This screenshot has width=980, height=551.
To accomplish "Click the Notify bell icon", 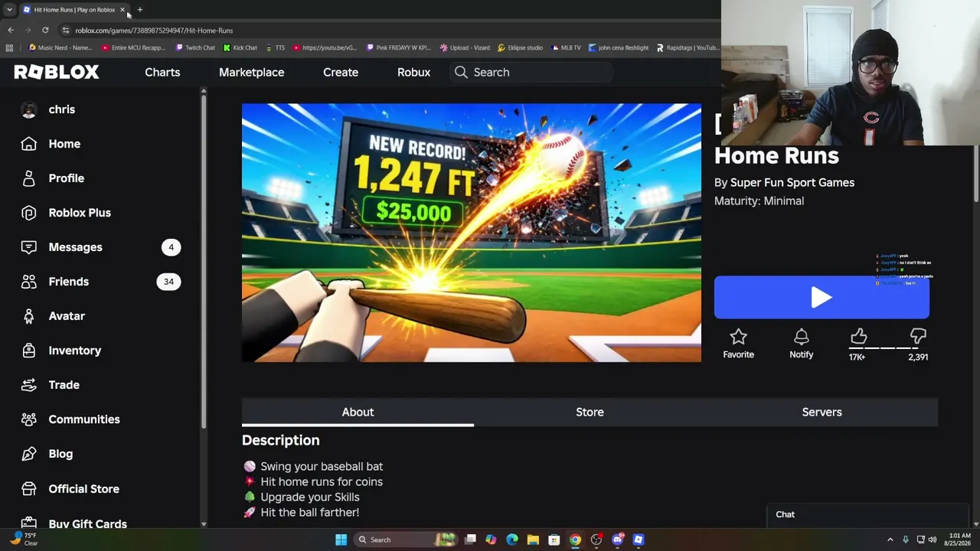I will pos(802,337).
